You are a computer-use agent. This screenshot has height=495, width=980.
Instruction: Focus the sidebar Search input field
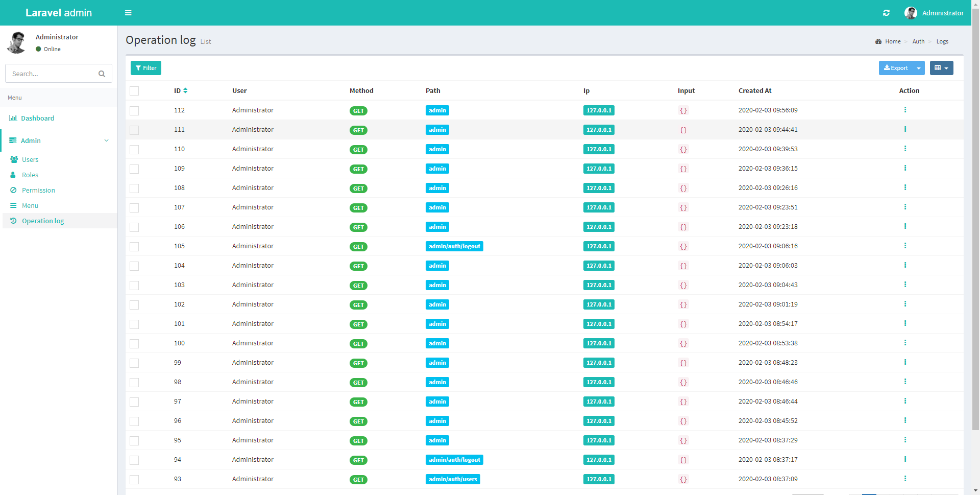(51, 74)
